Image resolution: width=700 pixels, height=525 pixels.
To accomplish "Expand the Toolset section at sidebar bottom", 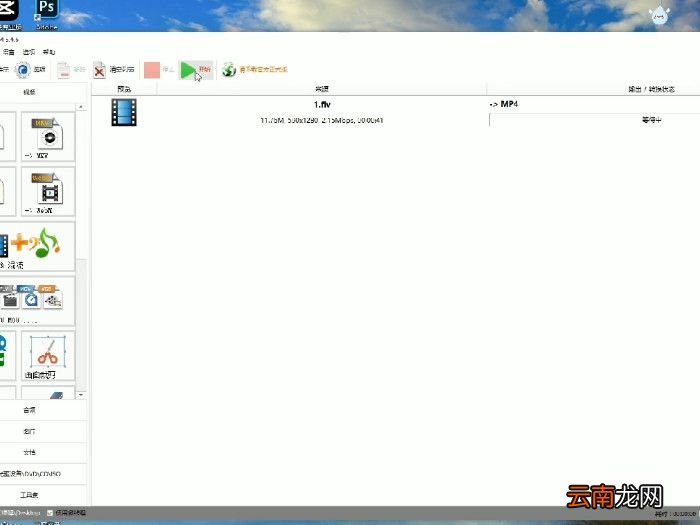I will pos(30,494).
